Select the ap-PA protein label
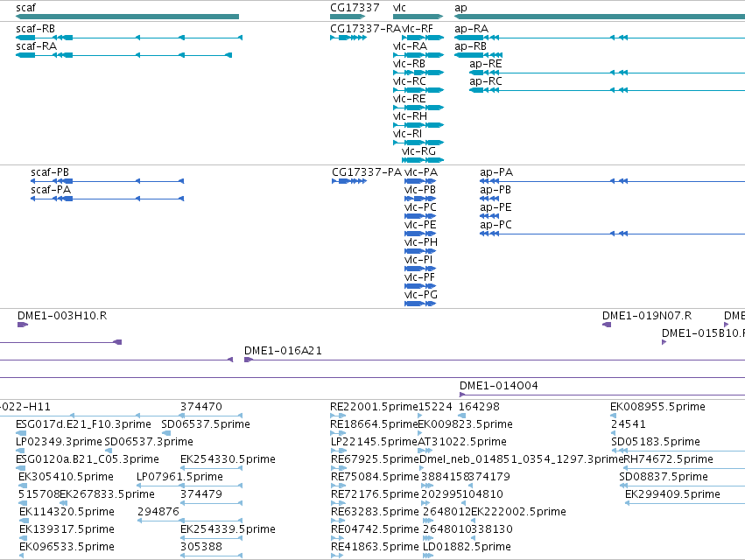The width and height of the screenshot is (745, 560). point(496,172)
